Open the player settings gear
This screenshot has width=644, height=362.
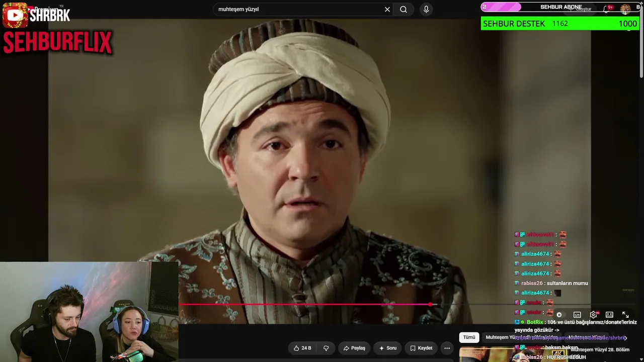593,315
